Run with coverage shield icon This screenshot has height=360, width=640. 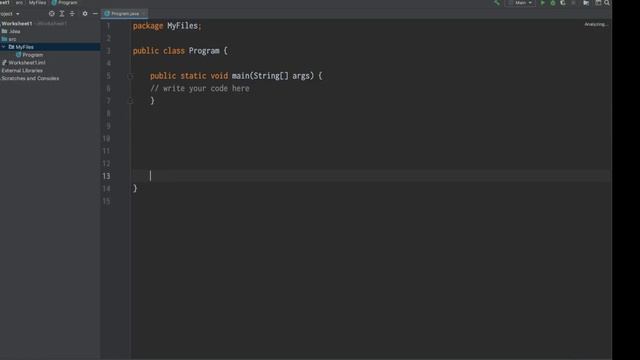(x=563, y=3)
